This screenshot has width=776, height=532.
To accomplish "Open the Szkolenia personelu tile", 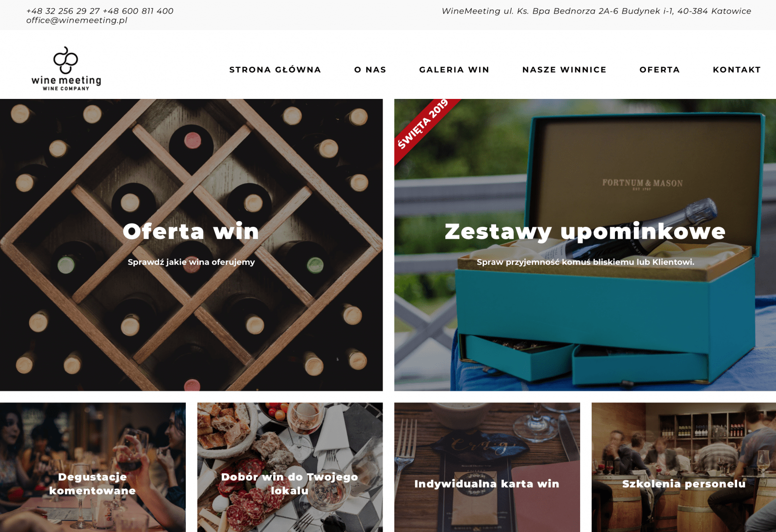I will (684, 467).
